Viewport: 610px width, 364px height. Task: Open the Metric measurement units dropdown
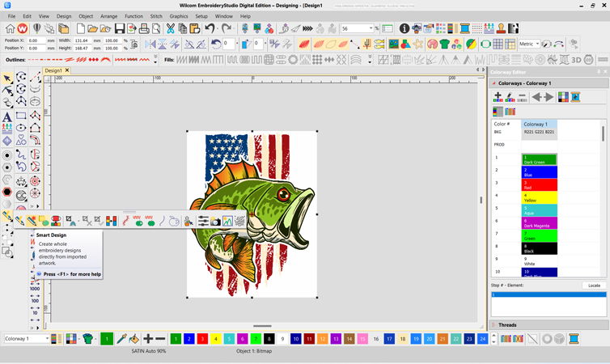538,44
